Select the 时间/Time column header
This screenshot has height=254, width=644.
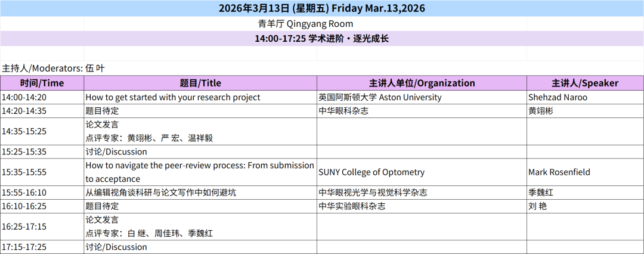coord(42,83)
